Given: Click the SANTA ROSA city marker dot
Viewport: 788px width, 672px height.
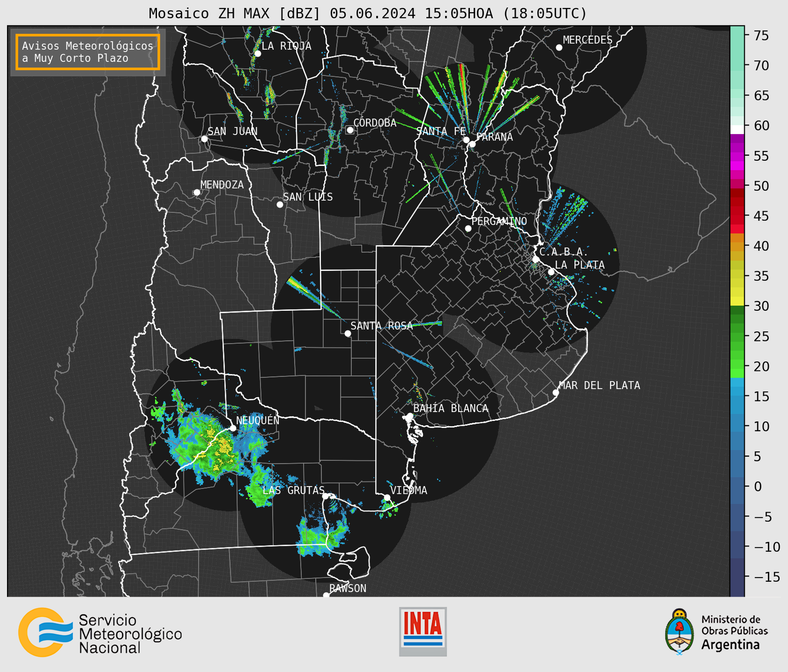Looking at the screenshot, I should pos(348,333).
